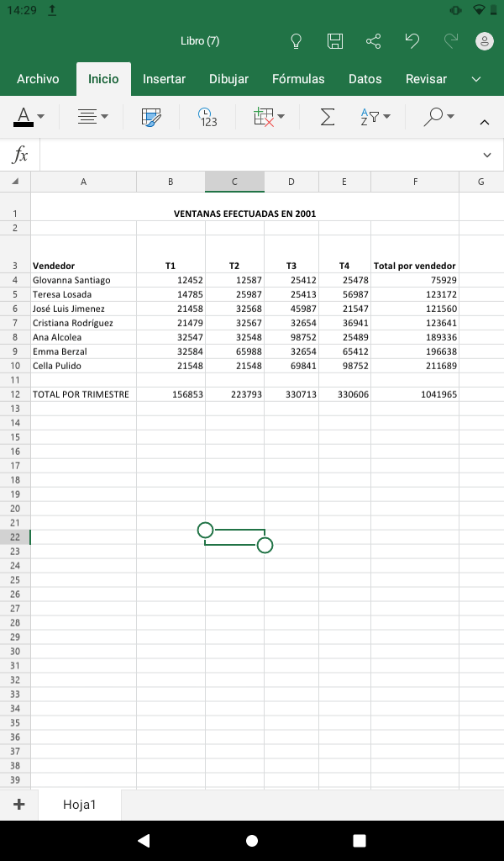This screenshot has width=504, height=861.
Task: Select cell José Luis Jimenez
Action: pyautogui.click(x=83, y=309)
